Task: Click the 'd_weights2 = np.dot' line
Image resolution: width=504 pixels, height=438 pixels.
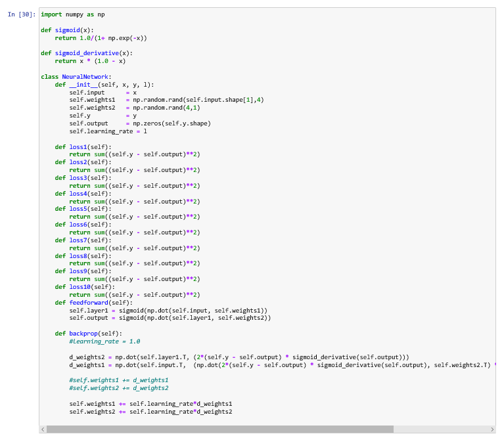Action: tap(239, 357)
